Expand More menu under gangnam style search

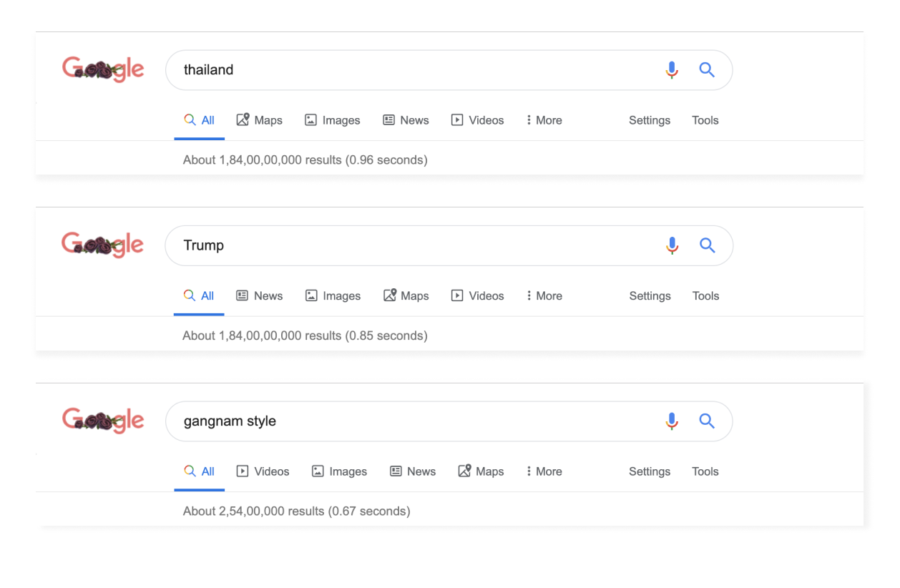pyautogui.click(x=544, y=471)
